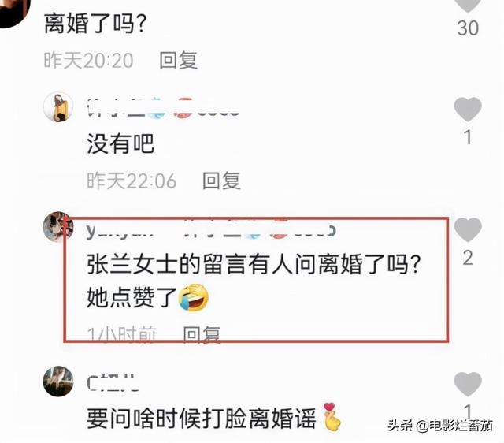Viewport: 504px width, 443px height.
Task: Select the comment text "离婚了吗?"
Action: point(95,24)
